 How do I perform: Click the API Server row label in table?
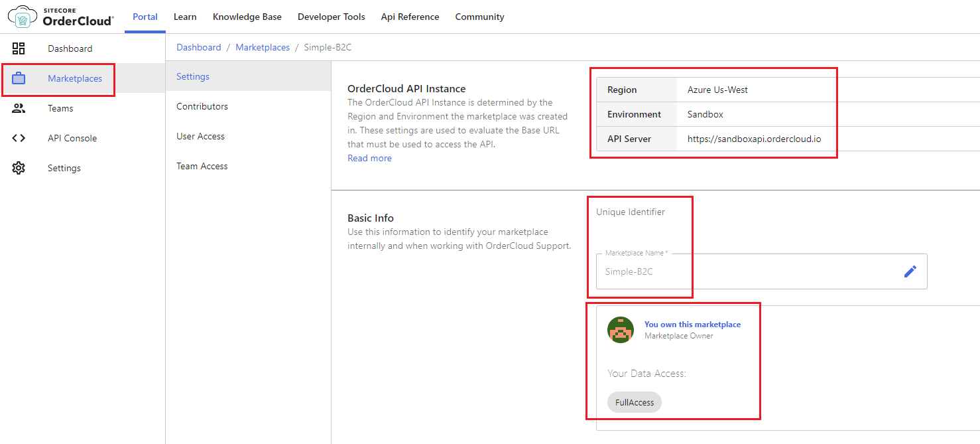click(x=629, y=139)
